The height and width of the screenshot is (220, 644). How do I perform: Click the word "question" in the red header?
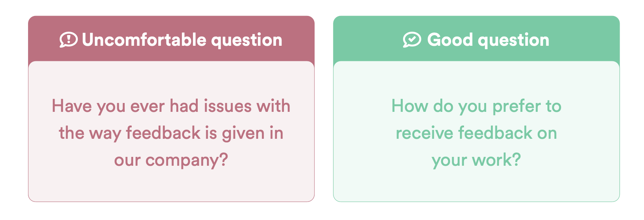pos(247,40)
